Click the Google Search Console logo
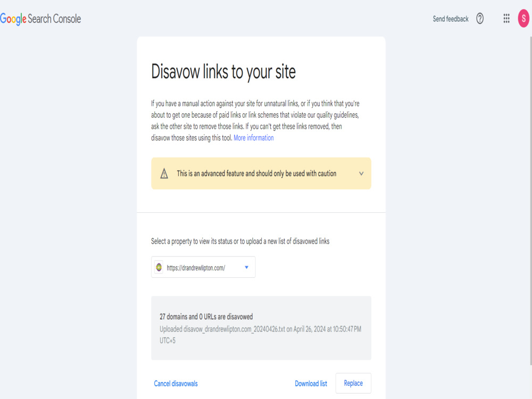The image size is (532, 399). pyautogui.click(x=40, y=19)
